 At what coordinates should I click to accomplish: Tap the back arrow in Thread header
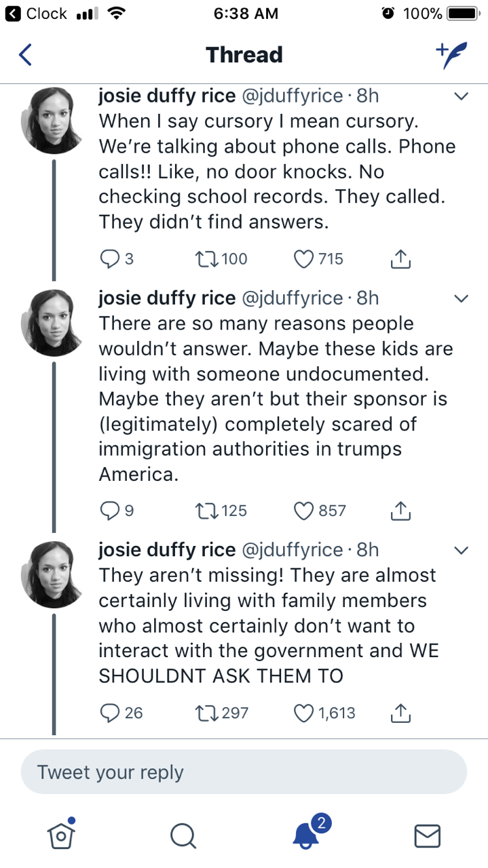tap(25, 55)
